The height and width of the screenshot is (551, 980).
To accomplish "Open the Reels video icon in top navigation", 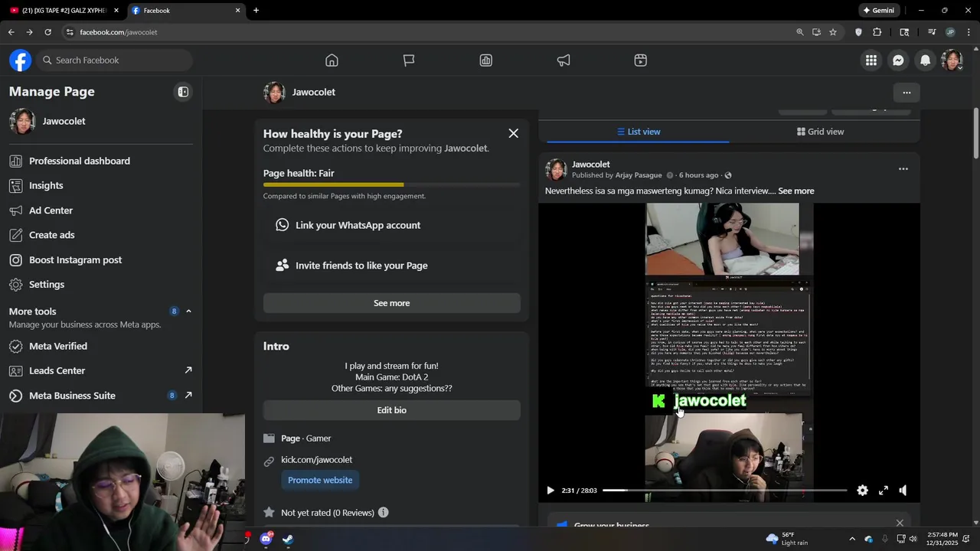I will tap(641, 60).
